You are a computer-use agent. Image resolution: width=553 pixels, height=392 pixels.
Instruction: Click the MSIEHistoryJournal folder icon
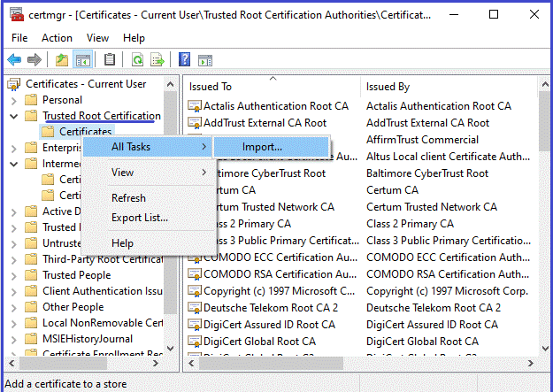point(31,339)
